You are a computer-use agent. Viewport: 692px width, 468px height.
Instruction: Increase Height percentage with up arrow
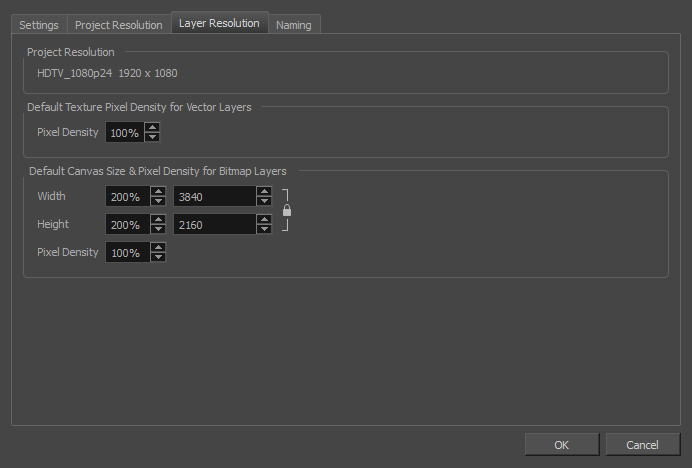coord(158,219)
